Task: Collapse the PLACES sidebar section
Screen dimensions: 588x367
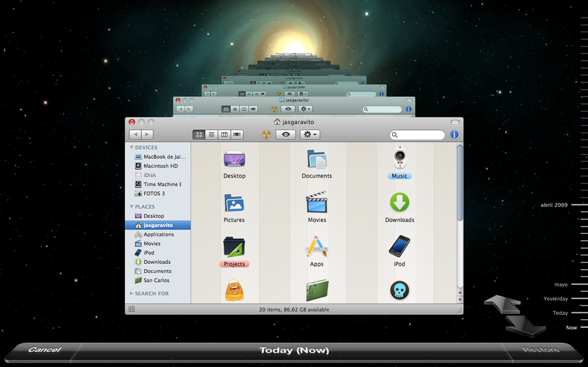Action: [131, 206]
